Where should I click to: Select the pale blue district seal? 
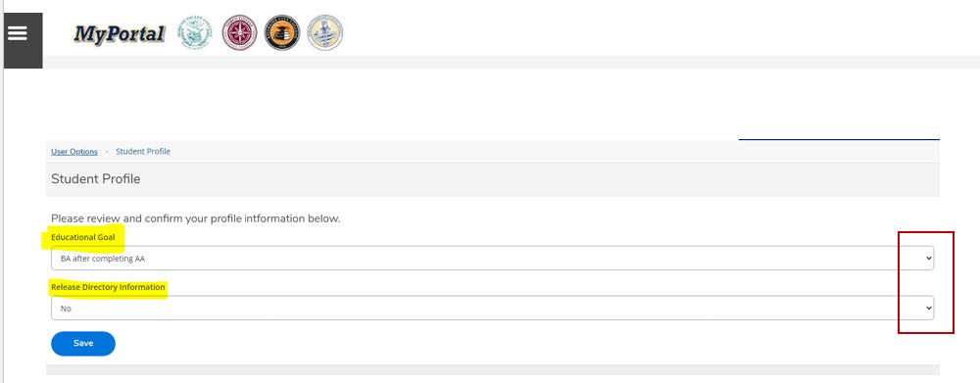[325, 32]
